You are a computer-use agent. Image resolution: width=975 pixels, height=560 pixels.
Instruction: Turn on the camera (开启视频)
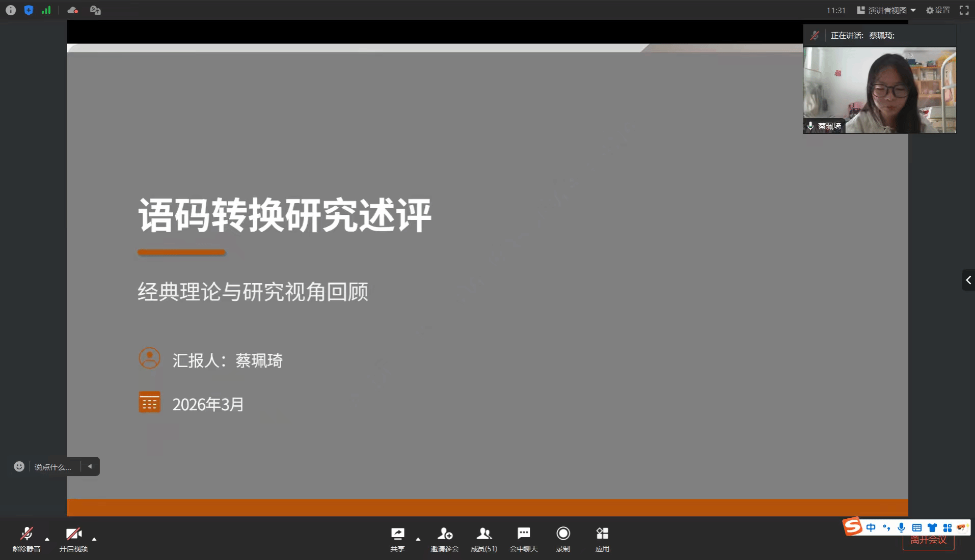click(73, 539)
